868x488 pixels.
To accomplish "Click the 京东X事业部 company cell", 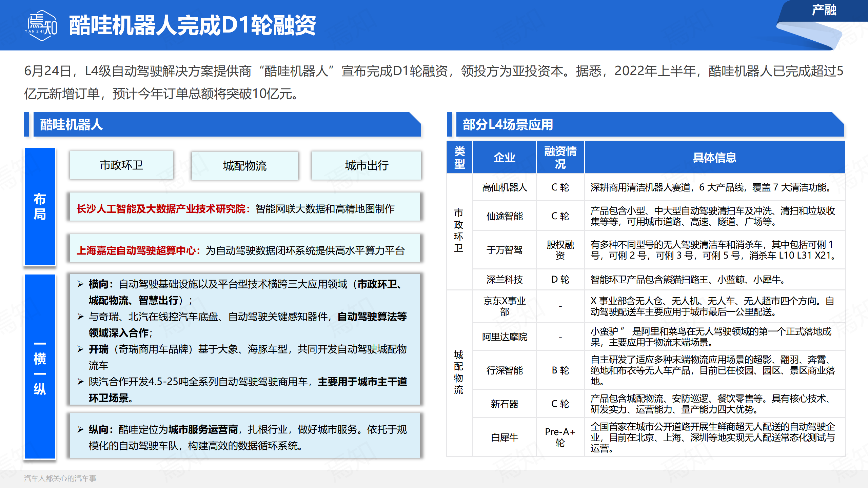I will [x=504, y=306].
